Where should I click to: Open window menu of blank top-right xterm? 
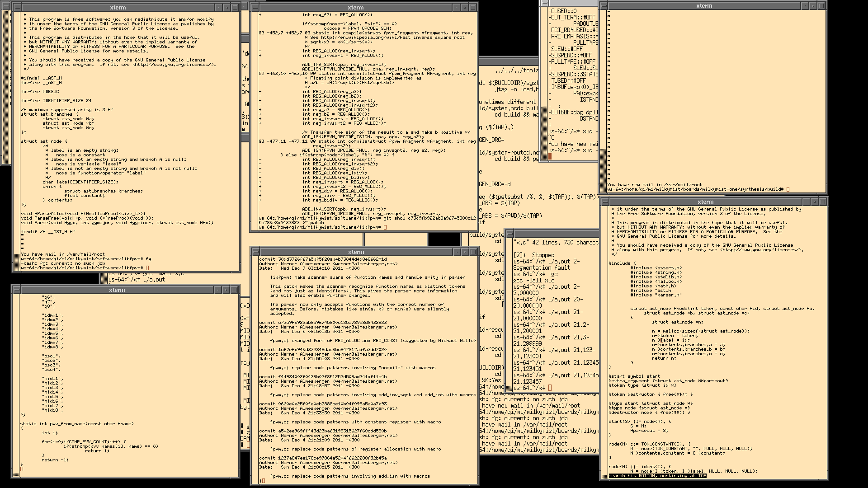[x=604, y=6]
